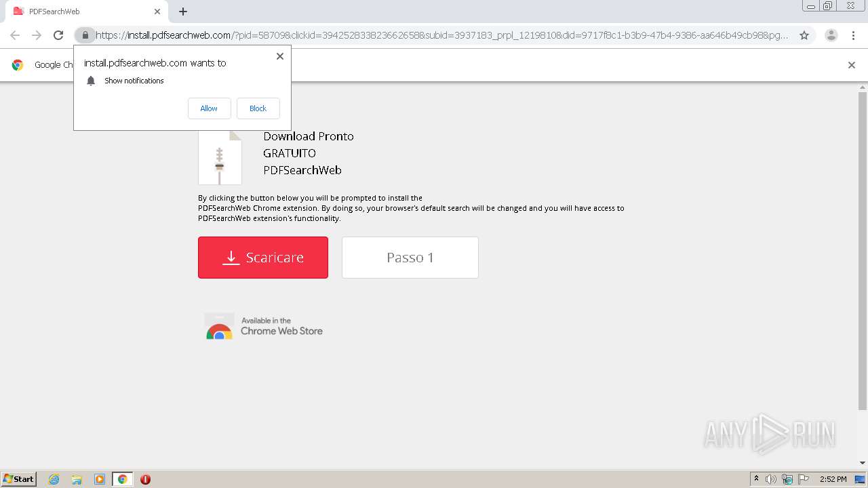Click the address bar URL field
Screen dimensions: 868x488
click(441, 35)
